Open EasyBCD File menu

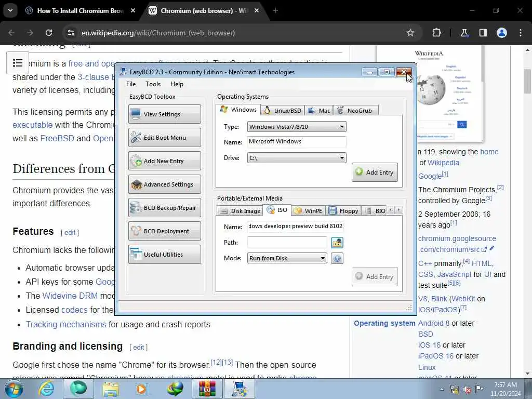(x=131, y=84)
